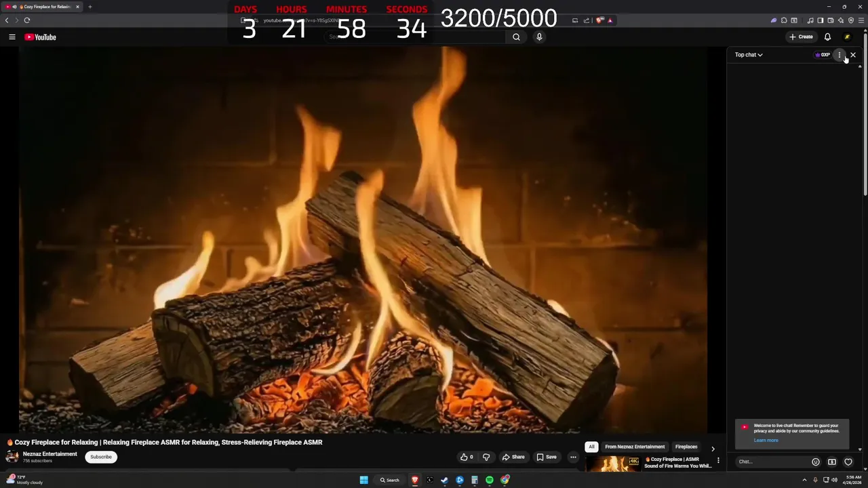Toggle the browser sidebar panel
Viewport: 868px width, 488px height.
(821, 20)
